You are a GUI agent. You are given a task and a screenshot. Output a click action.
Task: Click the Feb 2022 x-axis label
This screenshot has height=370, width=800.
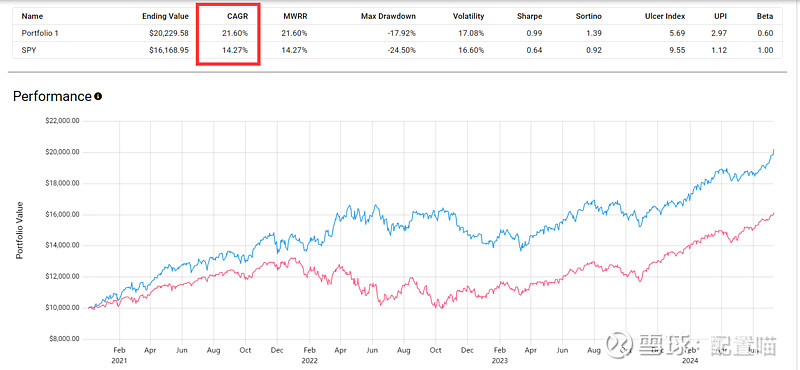[x=309, y=355]
